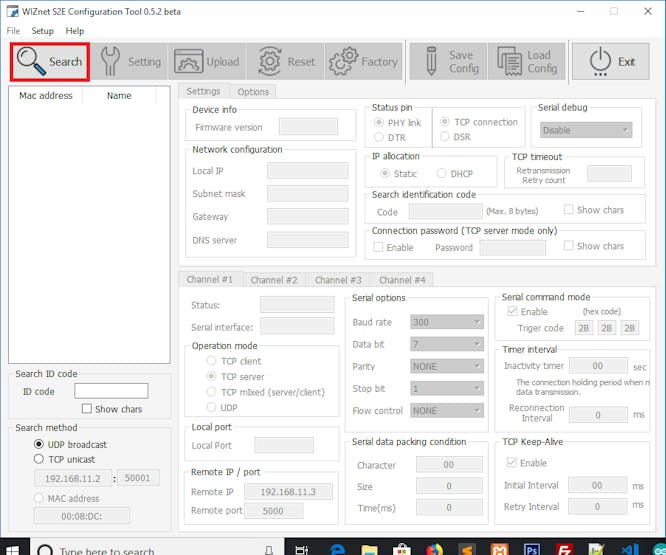This screenshot has height=555, width=666.
Task: Click the ID code input field
Action: pos(111,391)
